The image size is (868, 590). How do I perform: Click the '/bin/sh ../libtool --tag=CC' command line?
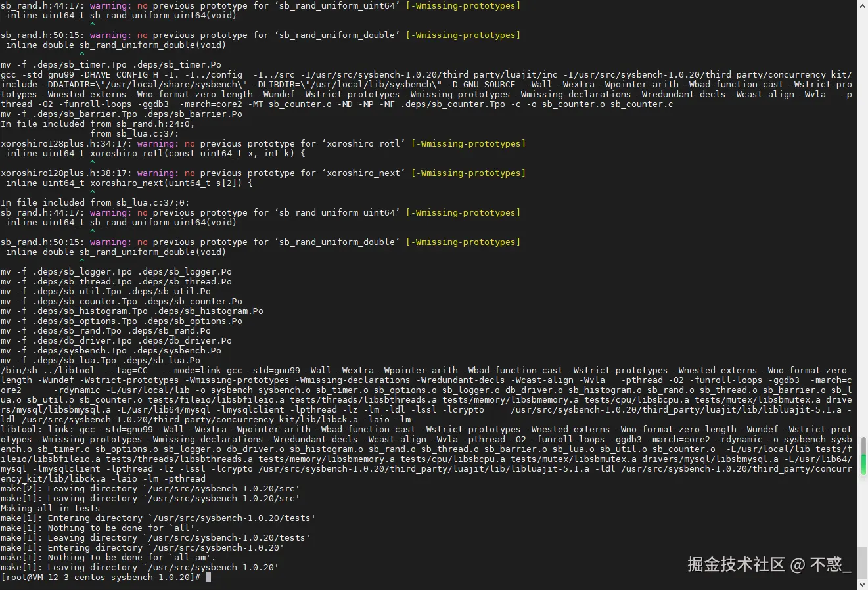click(x=426, y=395)
